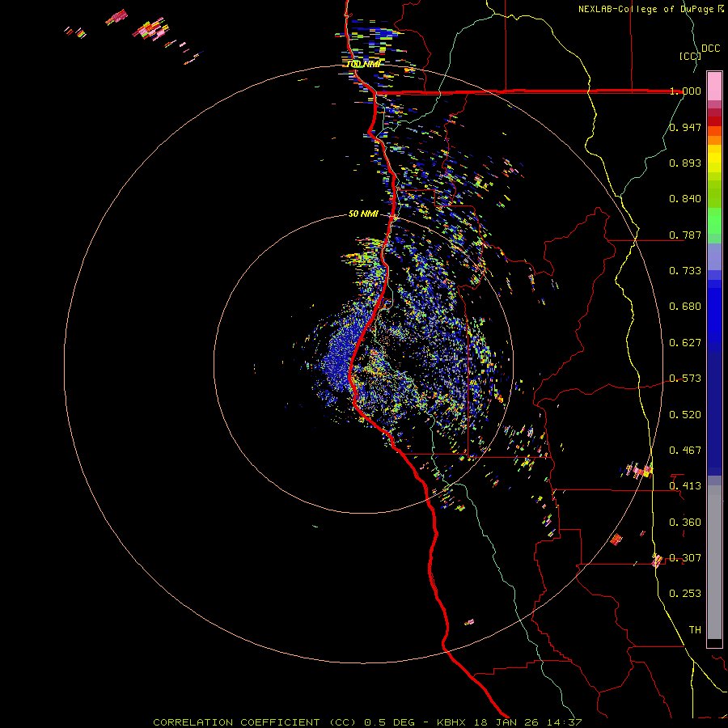
Task: Click the 0.520 scale value
Action: coord(685,415)
